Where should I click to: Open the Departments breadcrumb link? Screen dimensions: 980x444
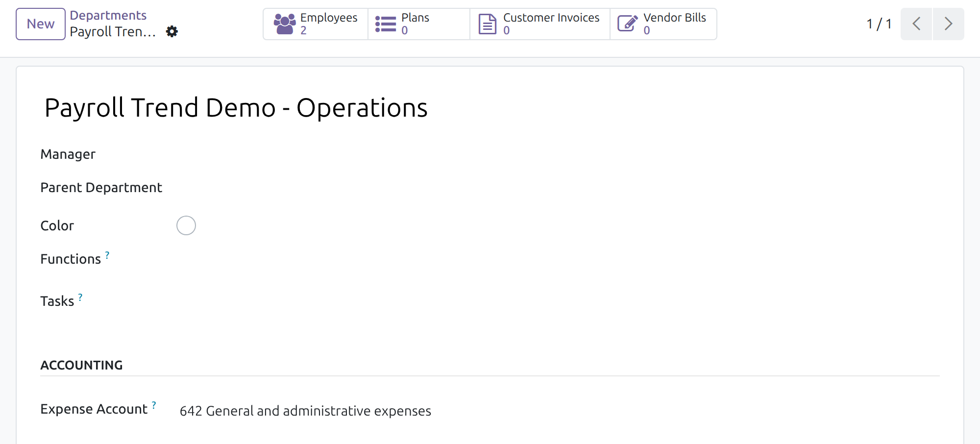(108, 15)
